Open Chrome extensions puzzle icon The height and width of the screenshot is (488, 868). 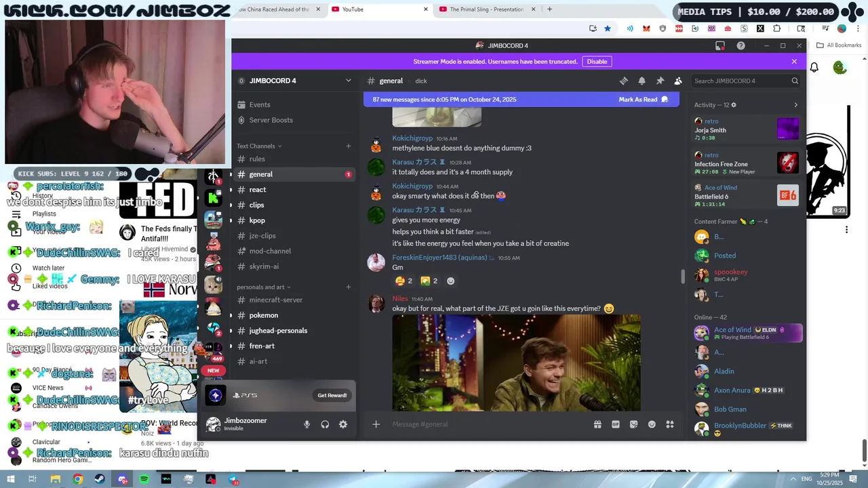[777, 28]
